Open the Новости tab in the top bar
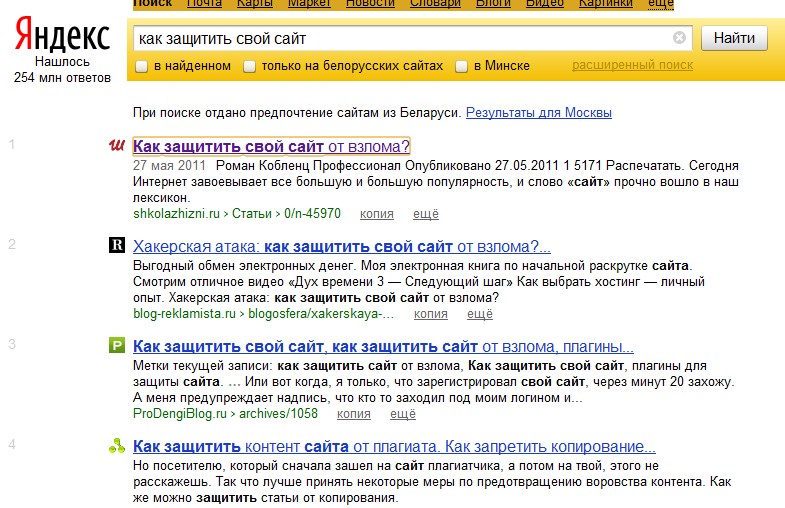This screenshot has width=785, height=508. (370, 4)
